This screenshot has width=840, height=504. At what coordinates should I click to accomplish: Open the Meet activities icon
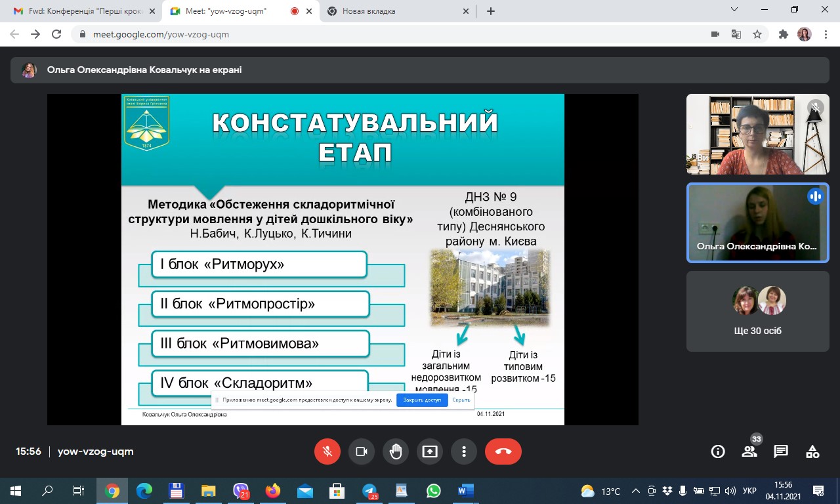point(812,451)
